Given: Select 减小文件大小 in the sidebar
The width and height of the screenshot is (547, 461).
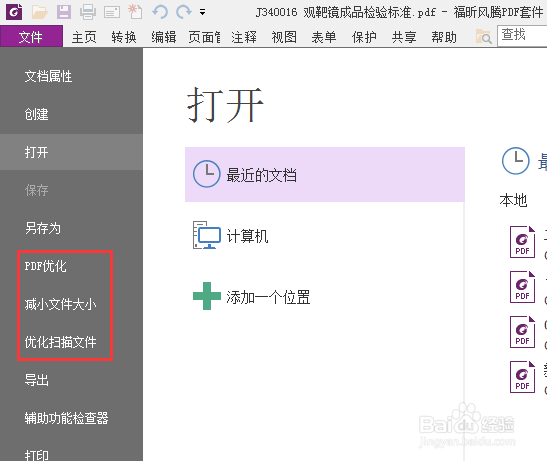Looking at the screenshot, I should 71,304.
